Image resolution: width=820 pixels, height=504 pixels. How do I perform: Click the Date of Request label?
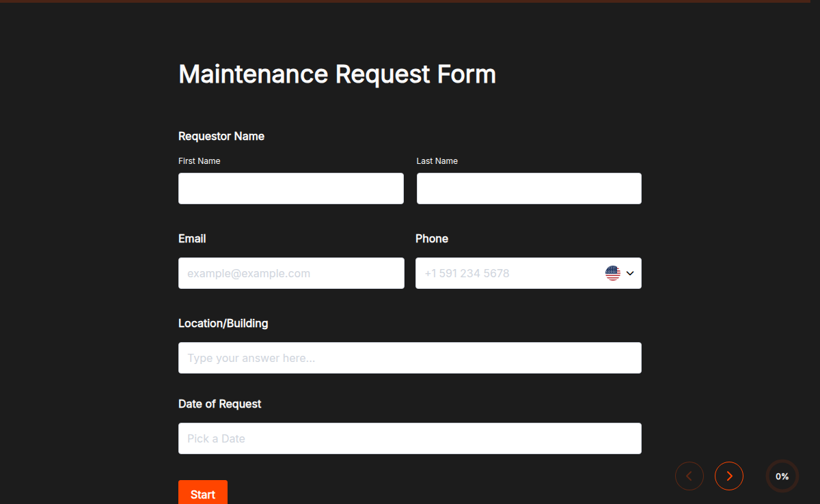[220, 404]
